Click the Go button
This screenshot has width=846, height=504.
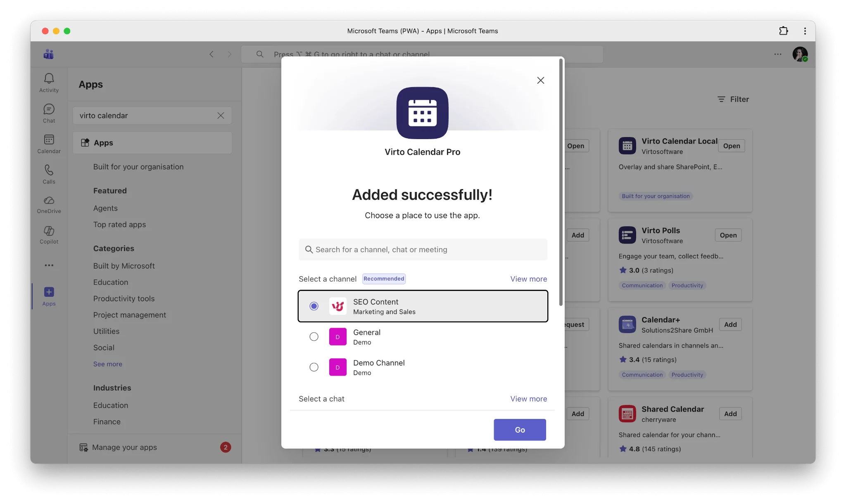tap(520, 430)
